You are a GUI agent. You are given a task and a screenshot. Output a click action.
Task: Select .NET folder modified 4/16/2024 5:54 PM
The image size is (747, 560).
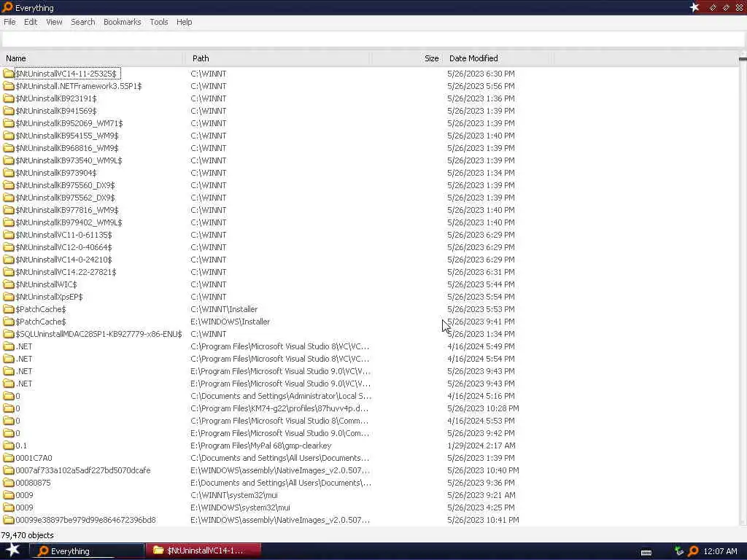pos(24,359)
